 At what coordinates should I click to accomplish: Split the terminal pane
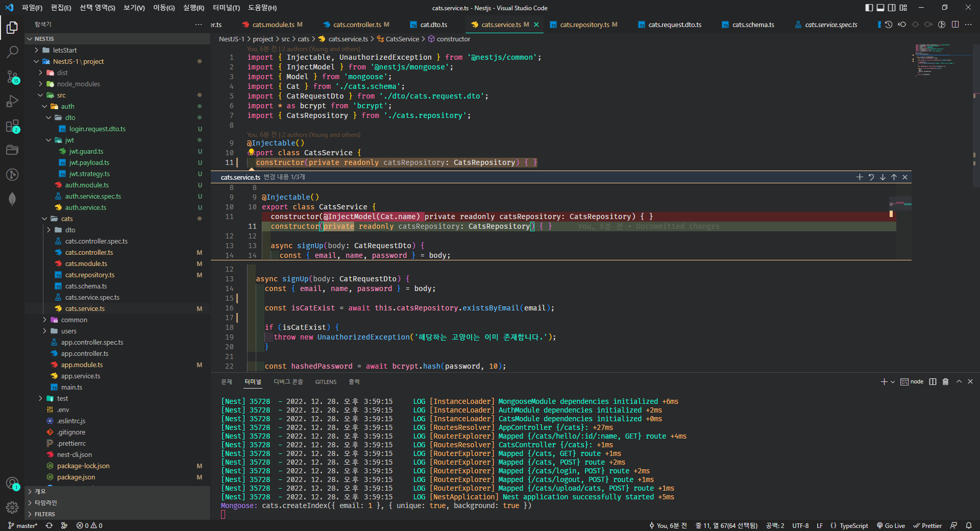pyautogui.click(x=933, y=382)
